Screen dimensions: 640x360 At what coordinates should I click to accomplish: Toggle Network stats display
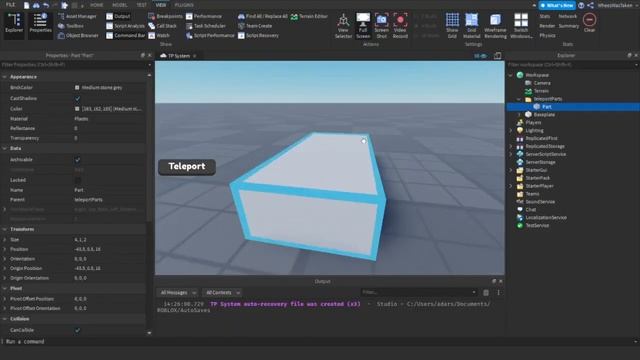pyautogui.click(x=568, y=16)
